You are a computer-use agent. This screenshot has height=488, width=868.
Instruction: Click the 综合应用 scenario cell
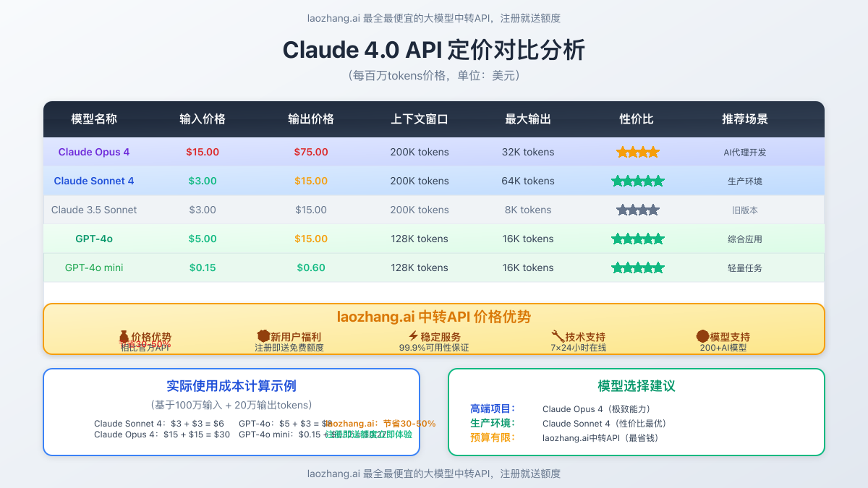(x=745, y=239)
